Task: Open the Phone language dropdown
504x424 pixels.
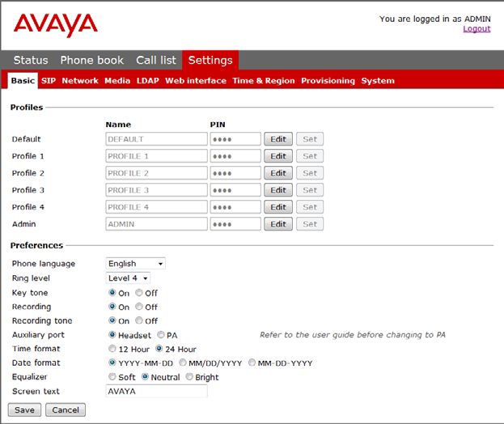Action: pos(135,264)
